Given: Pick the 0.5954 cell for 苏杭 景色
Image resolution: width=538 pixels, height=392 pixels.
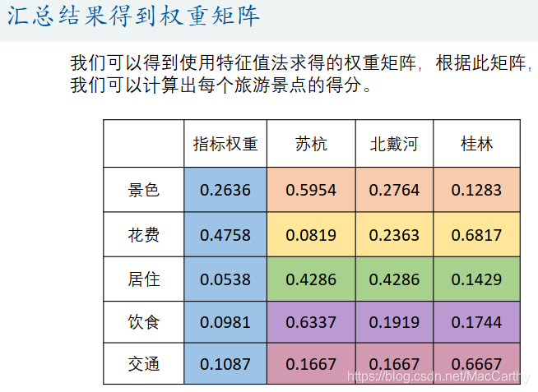Looking at the screenshot, I should click(x=311, y=190).
